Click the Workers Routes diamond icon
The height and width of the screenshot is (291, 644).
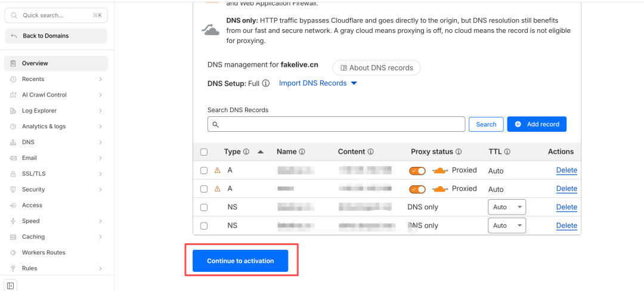click(13, 253)
